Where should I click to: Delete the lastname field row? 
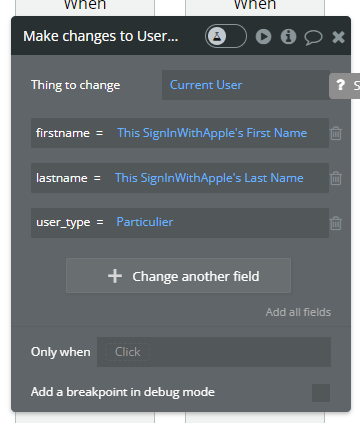click(x=336, y=178)
